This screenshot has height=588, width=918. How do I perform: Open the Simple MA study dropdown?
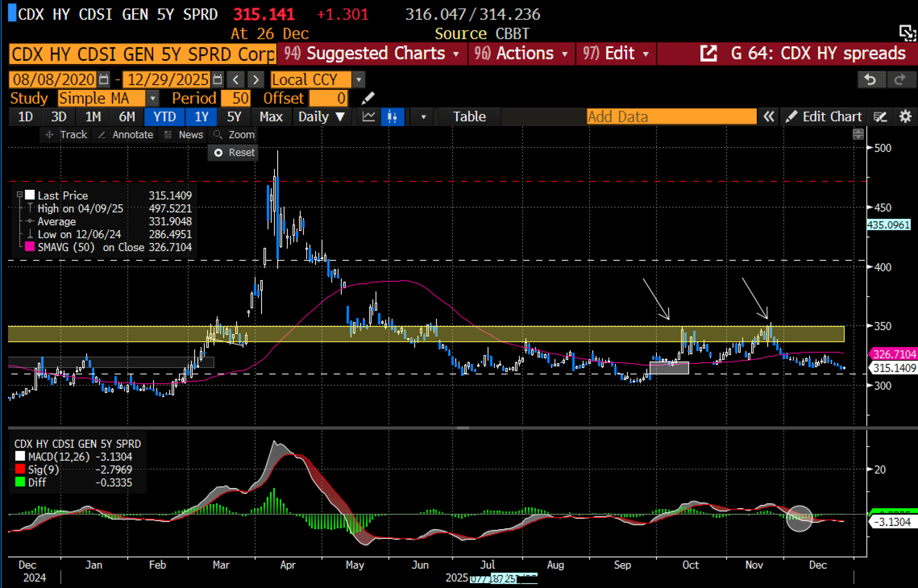pyautogui.click(x=153, y=98)
